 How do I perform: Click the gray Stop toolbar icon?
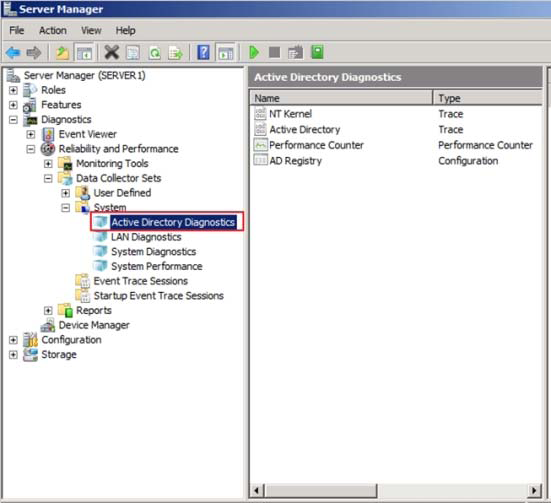(x=274, y=53)
